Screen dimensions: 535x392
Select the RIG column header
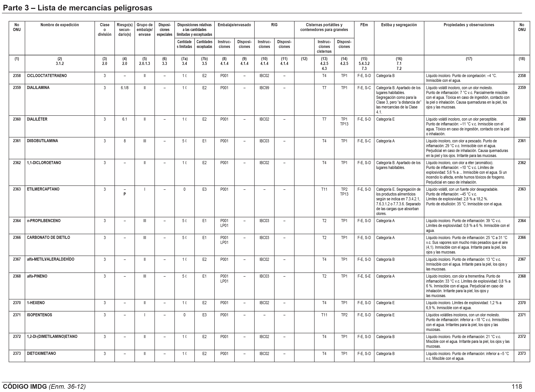(274, 25)
